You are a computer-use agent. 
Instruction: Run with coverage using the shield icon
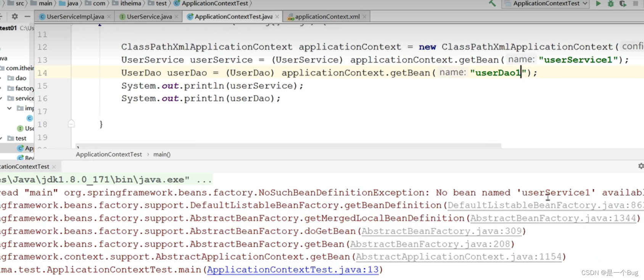click(x=623, y=3)
